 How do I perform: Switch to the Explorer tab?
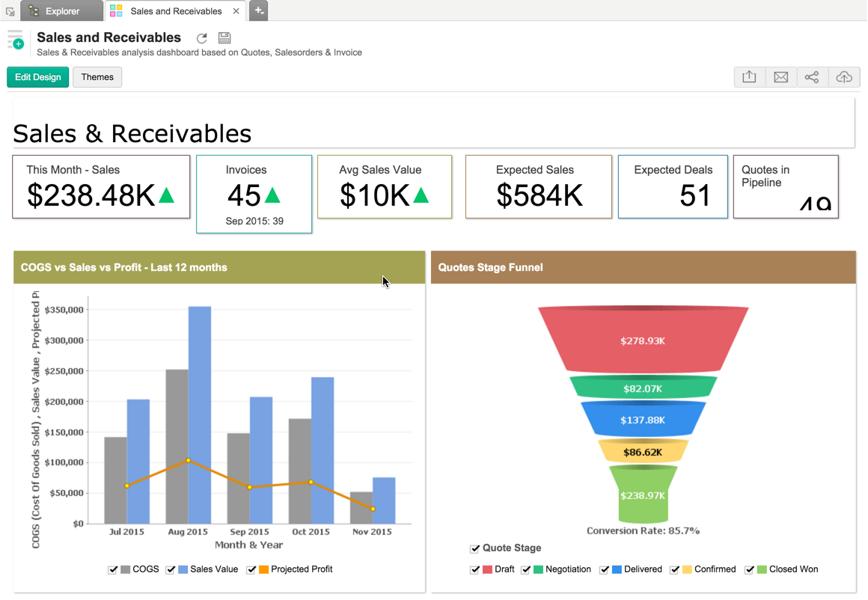coord(61,11)
